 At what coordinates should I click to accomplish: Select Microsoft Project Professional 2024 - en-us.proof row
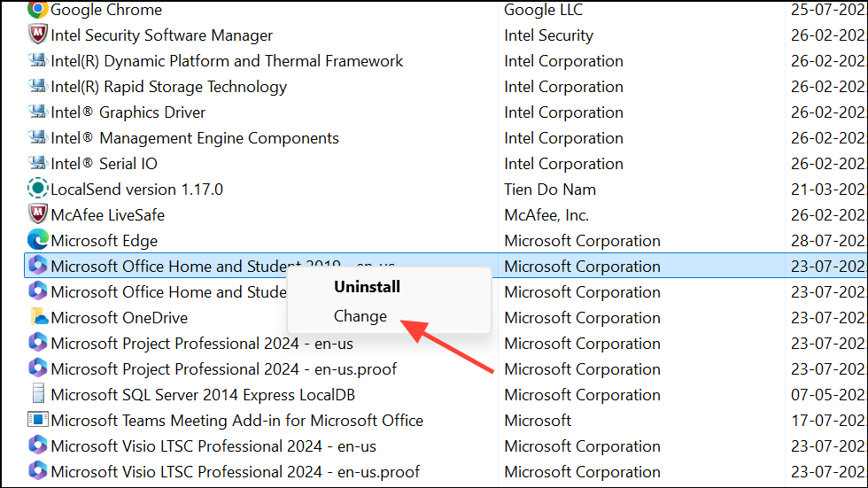[x=224, y=369]
